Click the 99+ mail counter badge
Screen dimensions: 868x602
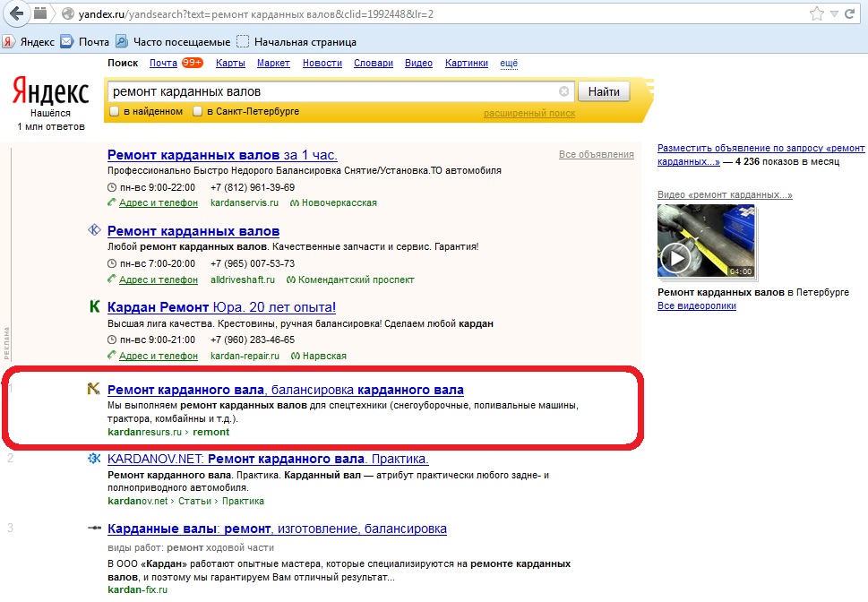pos(192,63)
